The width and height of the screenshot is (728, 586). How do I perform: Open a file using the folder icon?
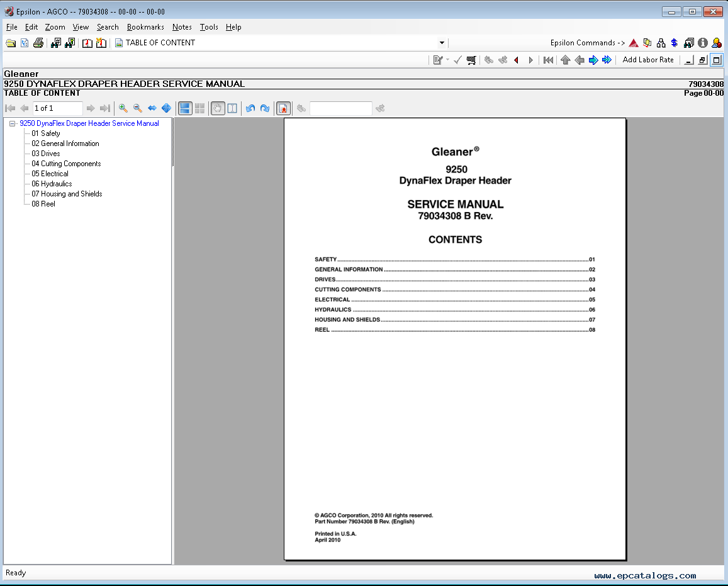click(11, 43)
